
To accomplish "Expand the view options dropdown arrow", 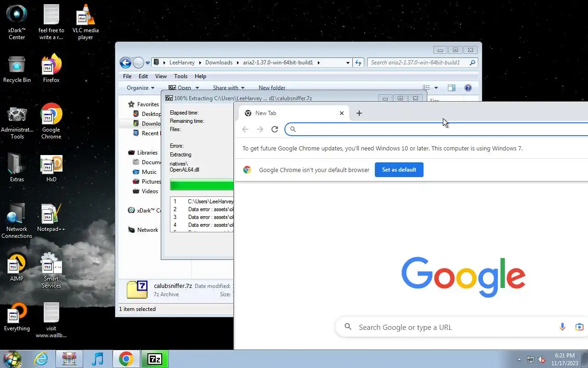I will click(x=436, y=88).
